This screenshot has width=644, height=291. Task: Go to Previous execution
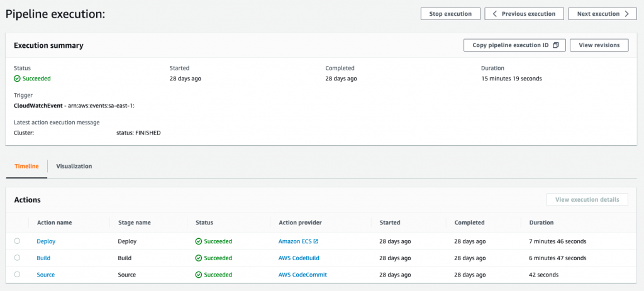click(524, 14)
